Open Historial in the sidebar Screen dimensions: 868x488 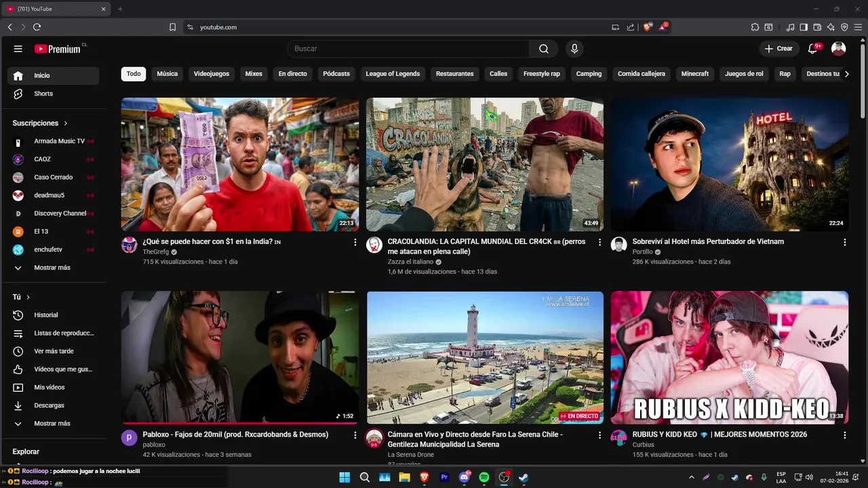(53, 315)
